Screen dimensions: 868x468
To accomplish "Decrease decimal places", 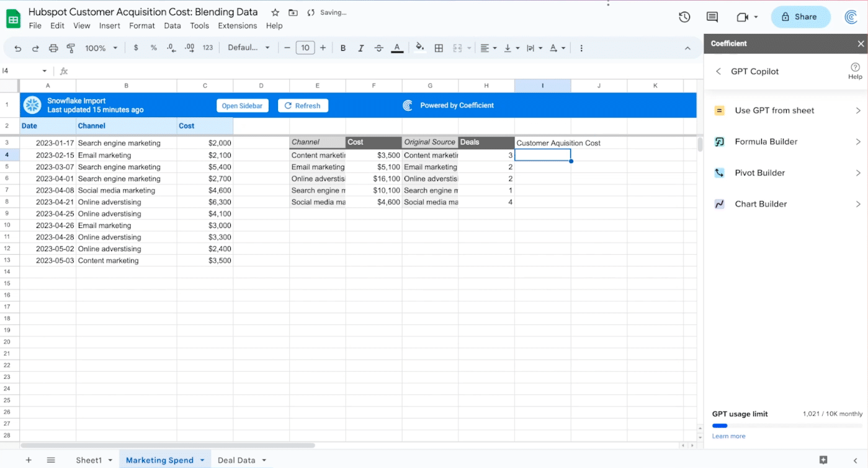I will [171, 48].
